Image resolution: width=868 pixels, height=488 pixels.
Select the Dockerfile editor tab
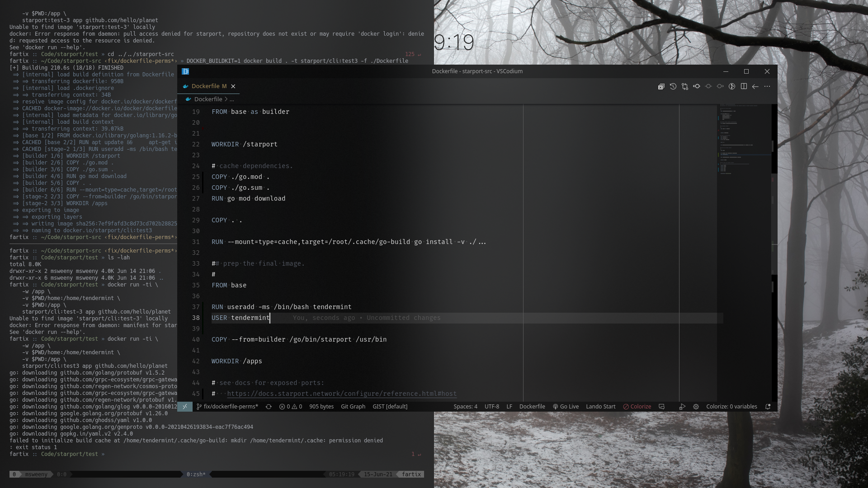click(x=208, y=86)
